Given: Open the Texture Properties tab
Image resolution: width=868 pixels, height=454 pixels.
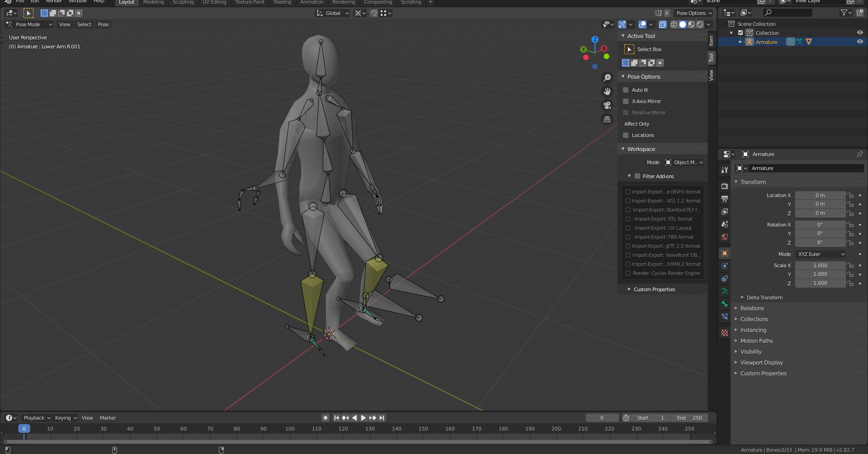Looking at the screenshot, I should click(x=725, y=333).
